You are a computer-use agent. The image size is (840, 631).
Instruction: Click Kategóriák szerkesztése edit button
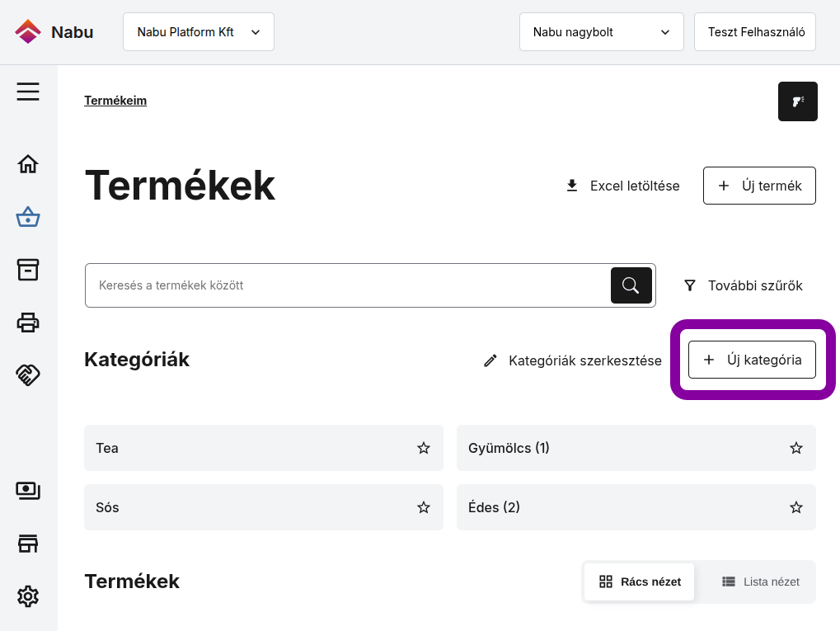(573, 360)
